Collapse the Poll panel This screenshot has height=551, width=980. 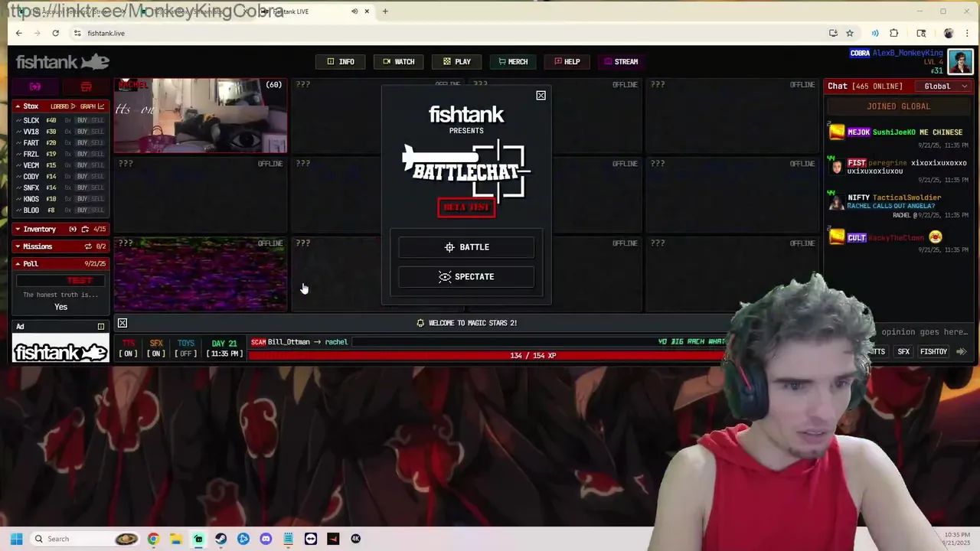point(18,264)
